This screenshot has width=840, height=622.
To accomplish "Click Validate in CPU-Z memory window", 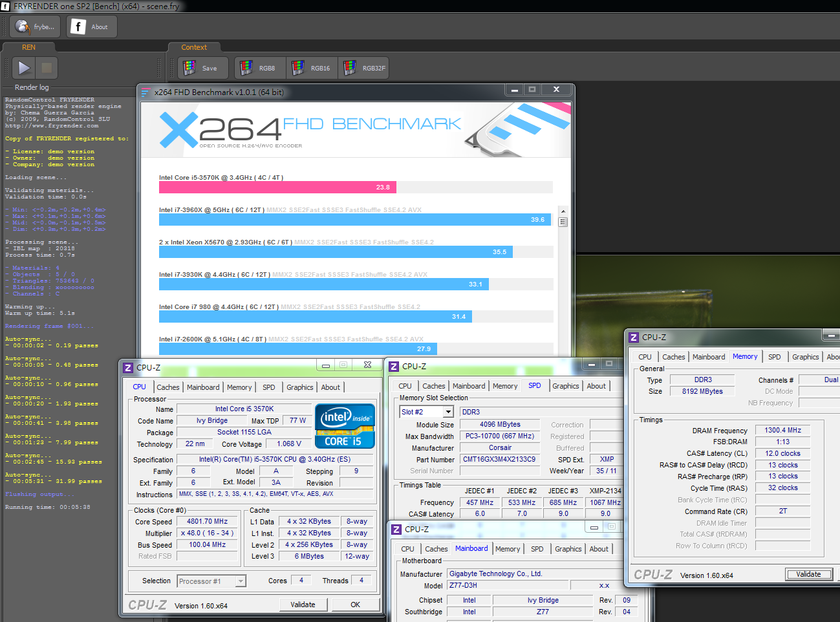I will 808,574.
